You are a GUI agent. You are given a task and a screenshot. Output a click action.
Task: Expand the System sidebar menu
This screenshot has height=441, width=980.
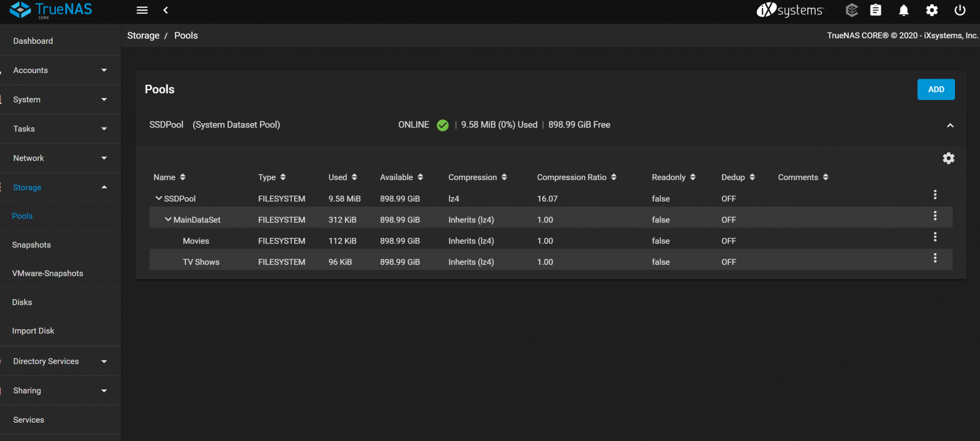click(60, 100)
